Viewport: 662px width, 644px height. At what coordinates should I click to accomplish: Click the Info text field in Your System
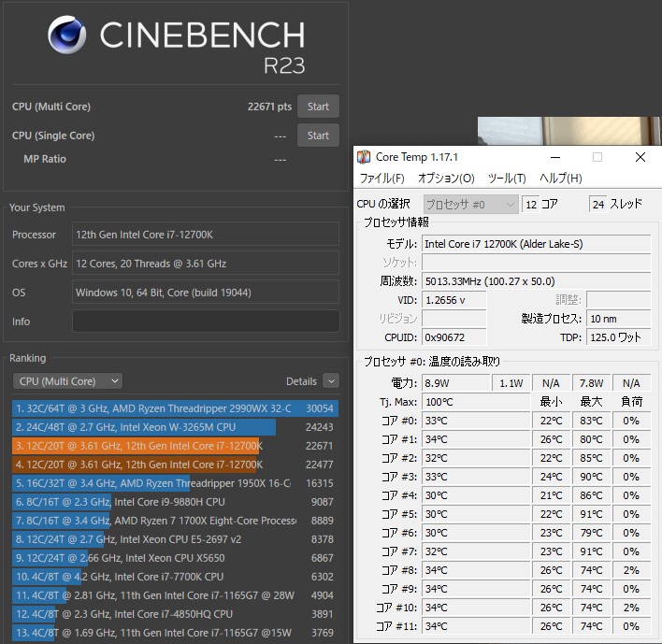tap(206, 322)
